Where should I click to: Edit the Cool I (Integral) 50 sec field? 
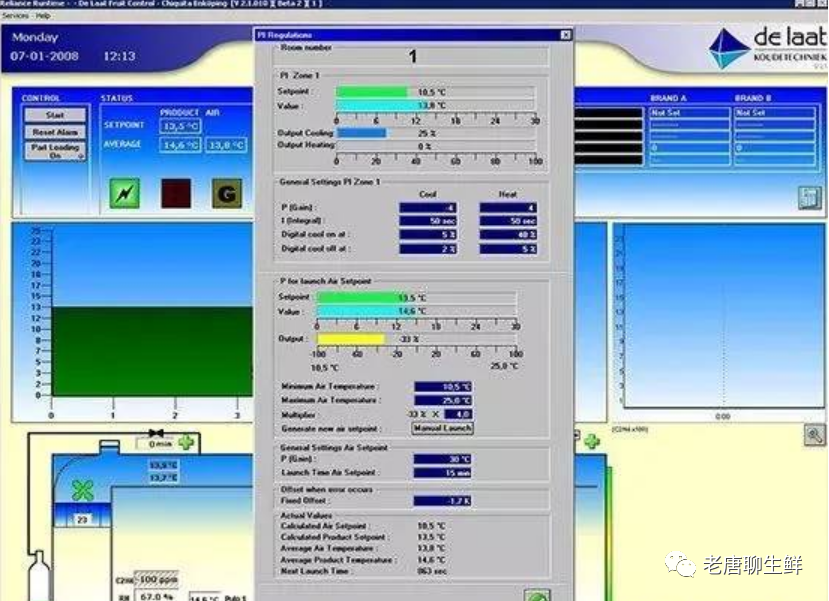(x=428, y=221)
